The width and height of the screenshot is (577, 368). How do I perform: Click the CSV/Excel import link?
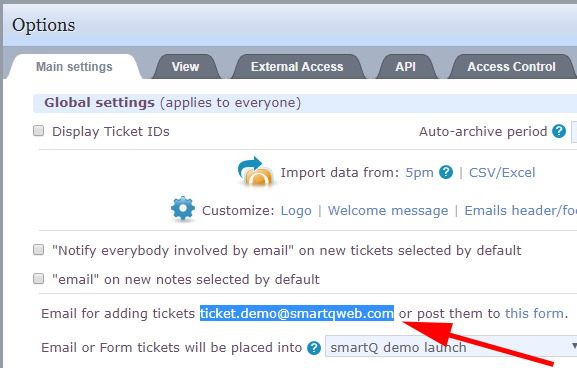[x=502, y=172]
